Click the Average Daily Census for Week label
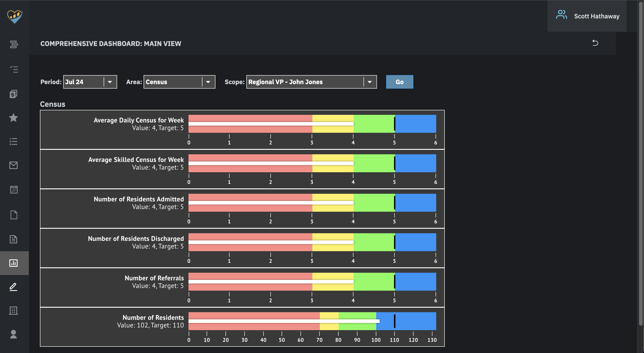Image resolution: width=644 pixels, height=353 pixels. pyautogui.click(x=139, y=120)
